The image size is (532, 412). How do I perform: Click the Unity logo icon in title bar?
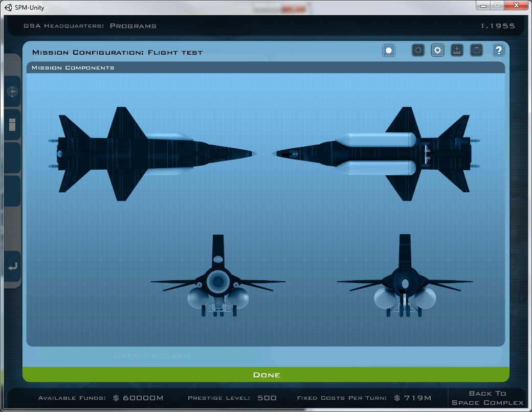point(8,7)
